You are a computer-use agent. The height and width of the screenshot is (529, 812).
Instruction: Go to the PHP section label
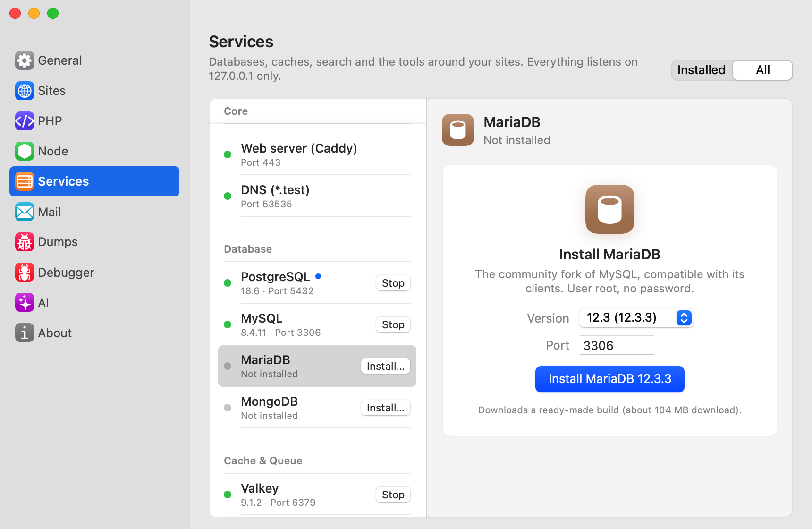click(x=50, y=121)
